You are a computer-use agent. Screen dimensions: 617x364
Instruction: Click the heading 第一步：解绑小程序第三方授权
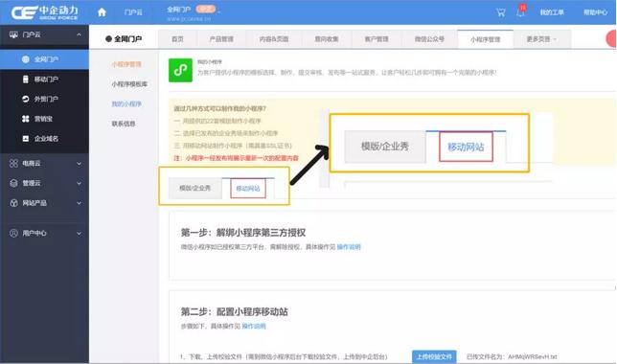point(243,233)
